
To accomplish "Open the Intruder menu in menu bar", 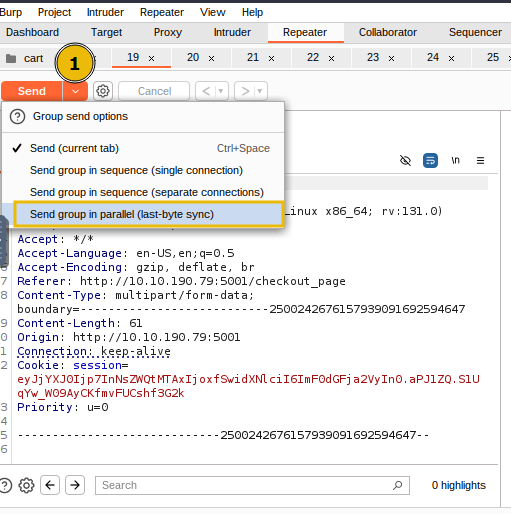I will tap(105, 12).
